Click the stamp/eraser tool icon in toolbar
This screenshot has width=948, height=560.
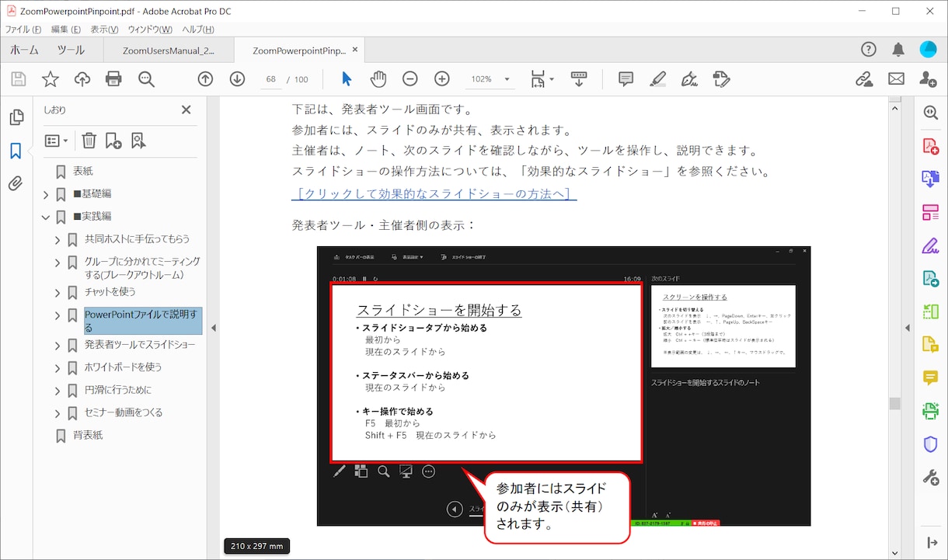pos(721,79)
